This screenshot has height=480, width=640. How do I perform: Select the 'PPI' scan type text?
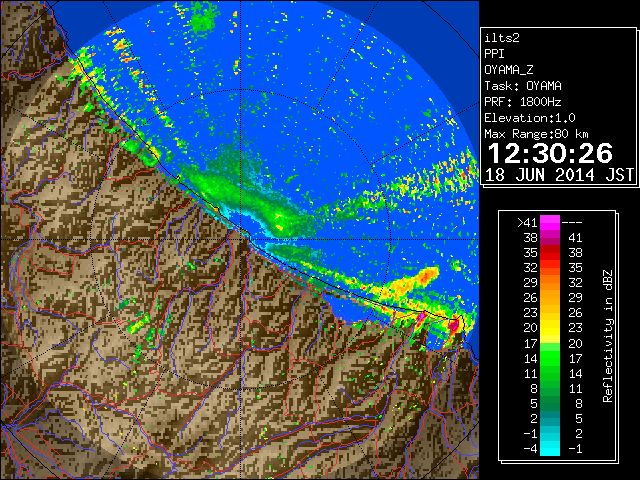pyautogui.click(x=494, y=54)
